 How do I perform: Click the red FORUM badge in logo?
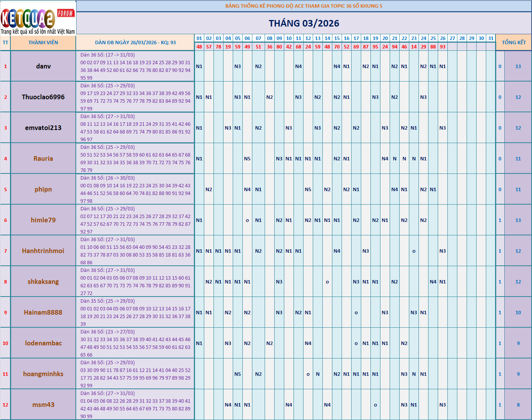click(65, 13)
